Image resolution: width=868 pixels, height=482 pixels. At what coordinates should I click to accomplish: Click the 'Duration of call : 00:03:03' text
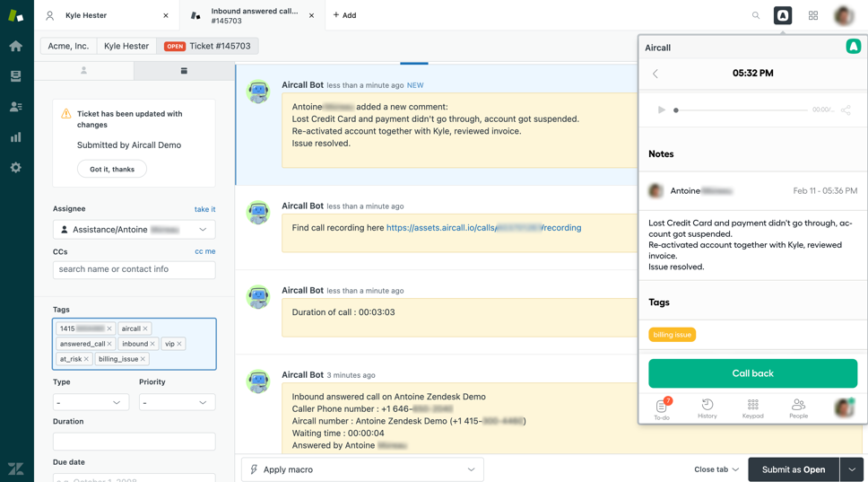coord(343,312)
